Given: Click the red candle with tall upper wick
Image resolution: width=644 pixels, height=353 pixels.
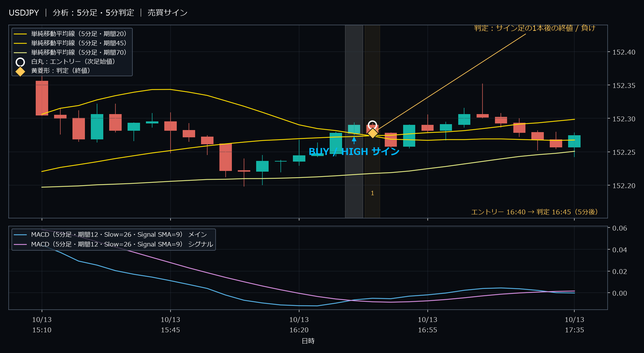Looking at the screenshot, I should (x=482, y=116).
